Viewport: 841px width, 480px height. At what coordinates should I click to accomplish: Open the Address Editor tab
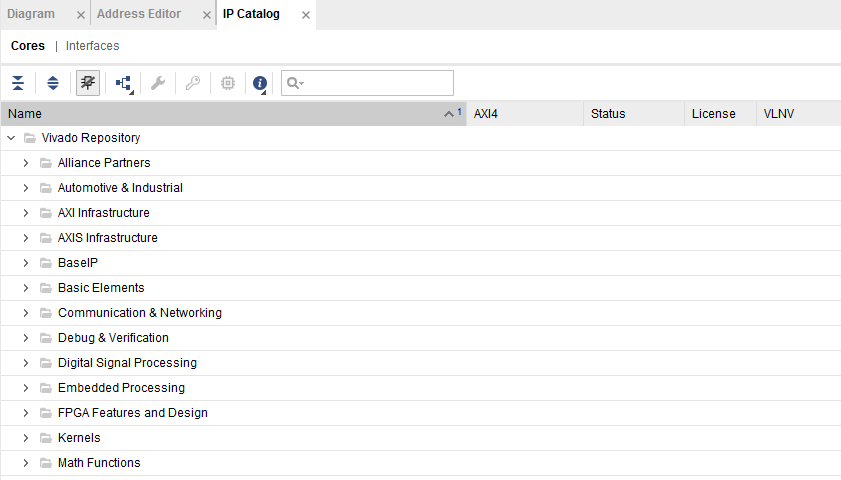[x=139, y=14]
